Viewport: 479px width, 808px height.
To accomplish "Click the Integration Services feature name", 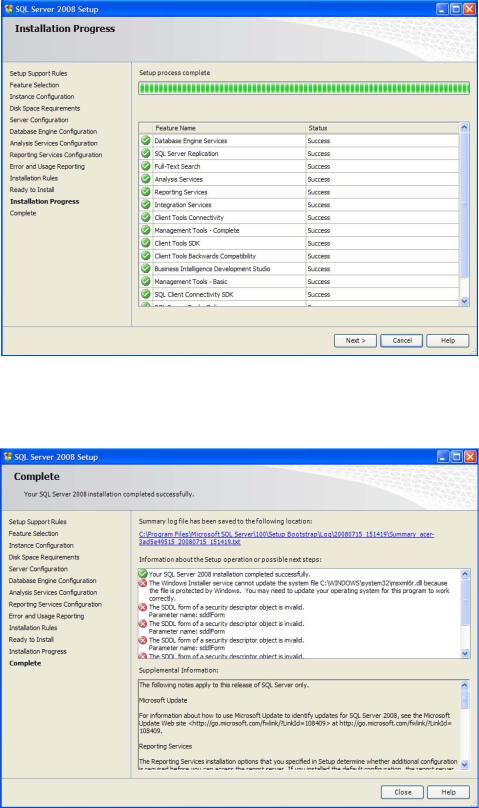I will (x=182, y=205).
